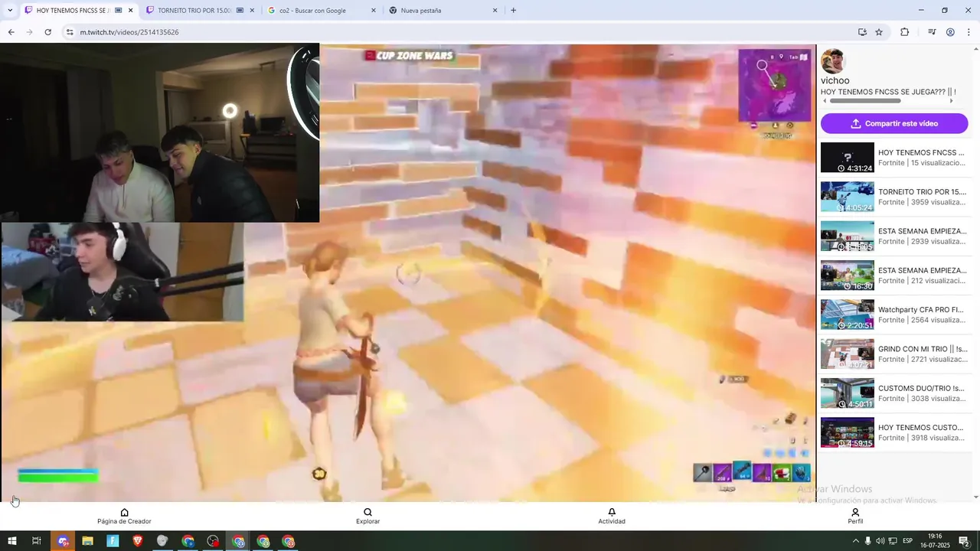Open the blue F app in taskbar
The height and width of the screenshot is (551, 980).
point(113,541)
